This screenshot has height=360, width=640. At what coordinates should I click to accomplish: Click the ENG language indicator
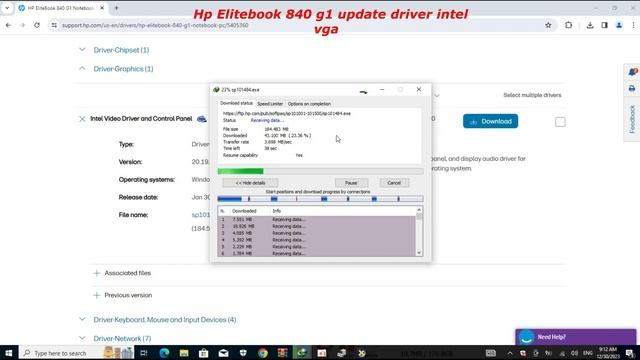click(x=588, y=353)
